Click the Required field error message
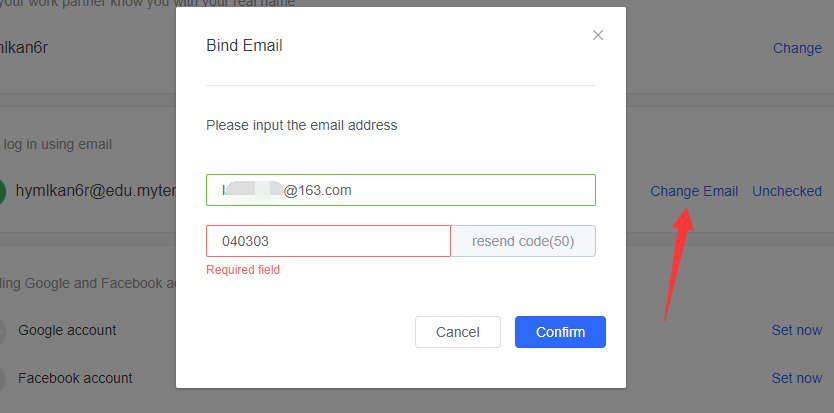Image resolution: width=834 pixels, height=413 pixels. [x=243, y=270]
